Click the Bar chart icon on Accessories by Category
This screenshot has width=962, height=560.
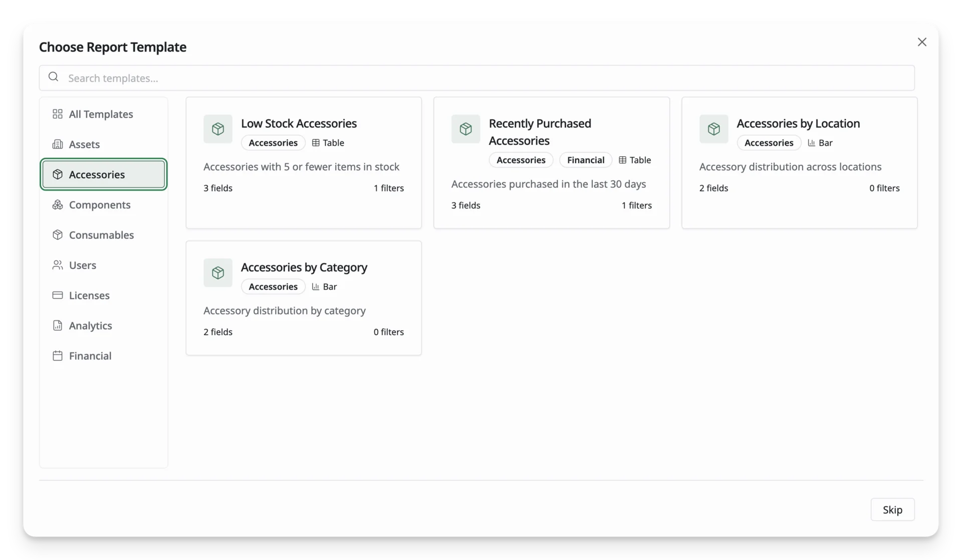[x=316, y=287]
